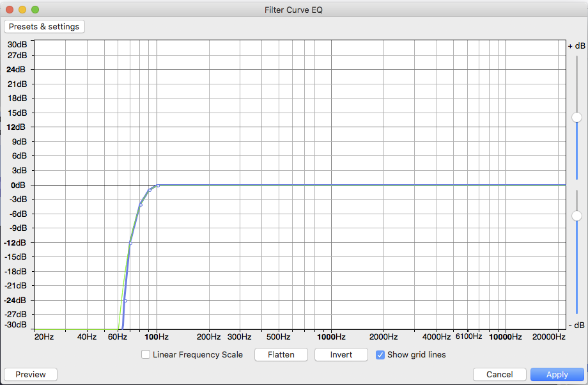The height and width of the screenshot is (385, 588).
Task: Select the curve control point near -4dB
Action: [141, 205]
